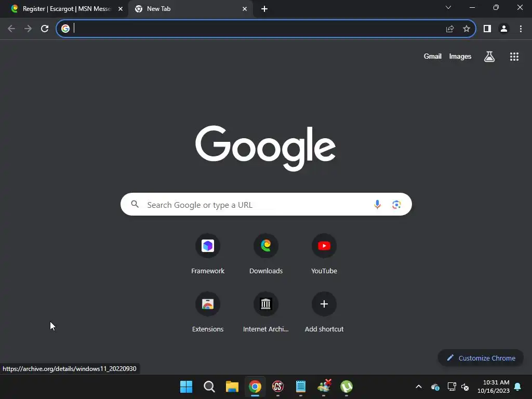Close the Register Escargot tab

tap(121, 9)
